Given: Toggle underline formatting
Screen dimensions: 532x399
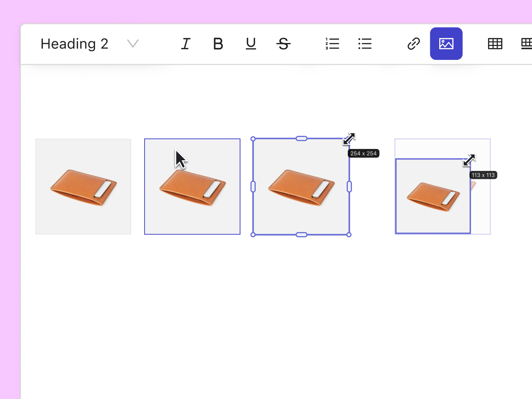Looking at the screenshot, I should click(x=251, y=44).
